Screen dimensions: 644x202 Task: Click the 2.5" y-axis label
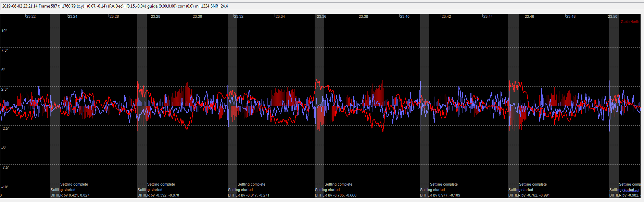tap(4, 89)
